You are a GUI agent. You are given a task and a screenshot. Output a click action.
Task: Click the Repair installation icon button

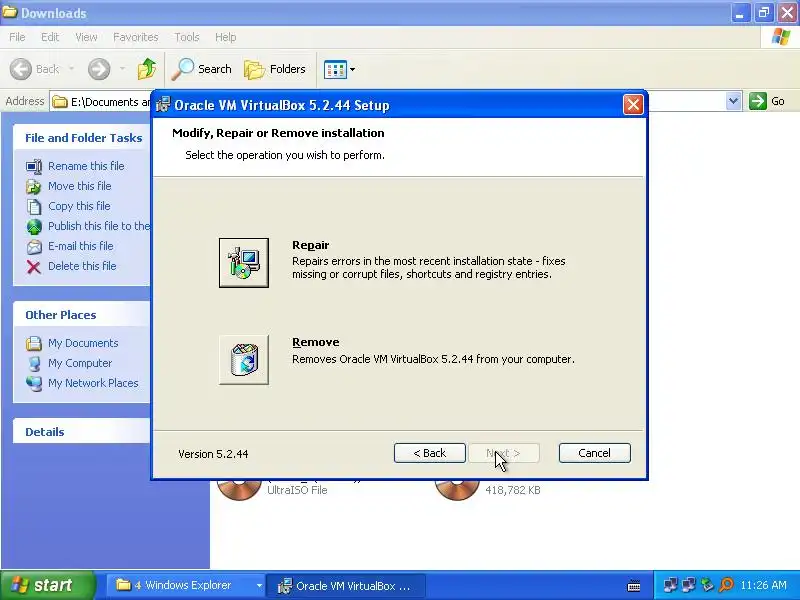(244, 263)
